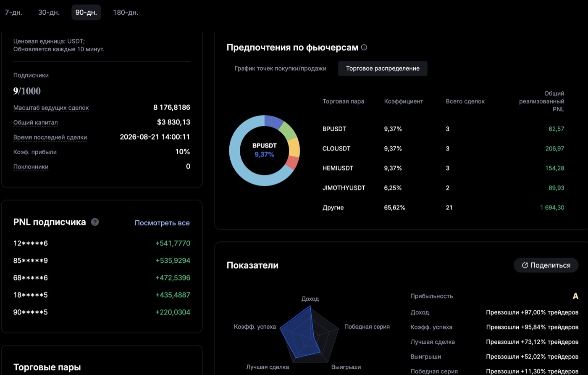Click the info icon beside Предпочтения по фьючерсам

pos(364,48)
